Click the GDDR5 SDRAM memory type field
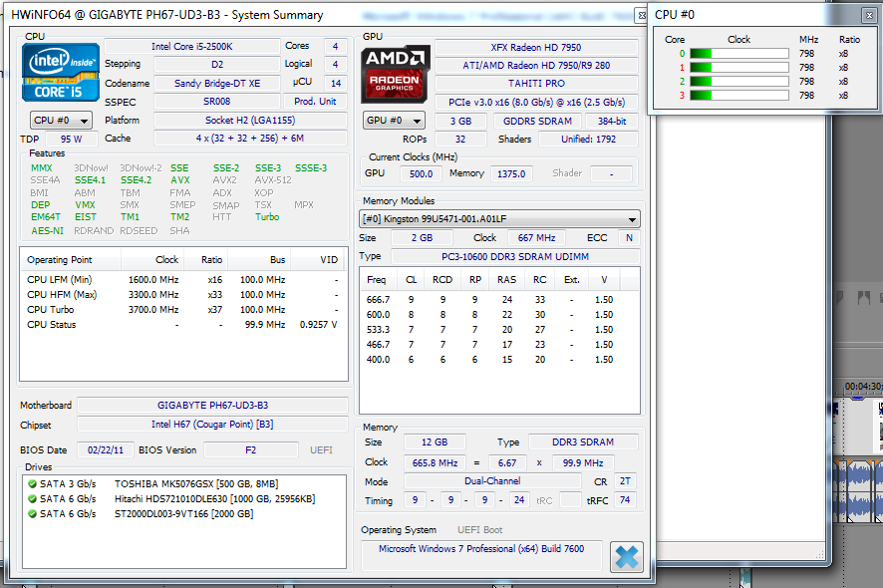Viewport: 883px width, 588px height. click(x=538, y=122)
